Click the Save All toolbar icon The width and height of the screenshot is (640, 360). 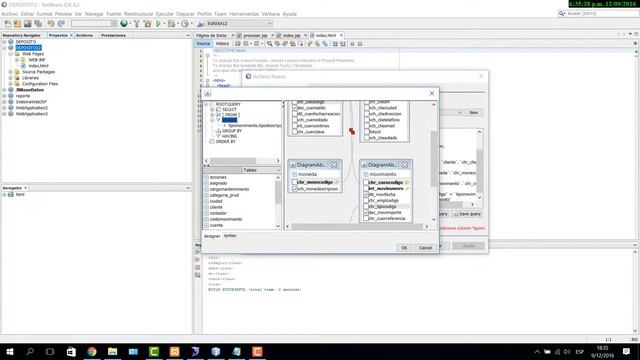pyautogui.click(x=38, y=24)
